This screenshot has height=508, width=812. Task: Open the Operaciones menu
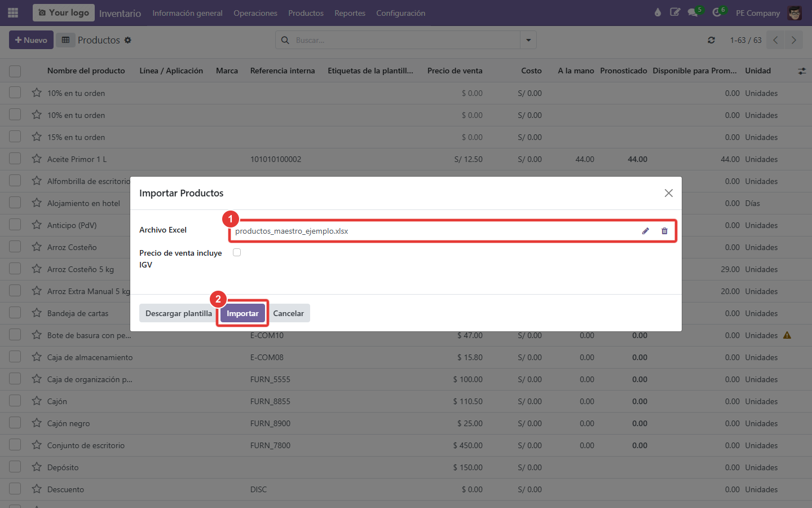(255, 13)
